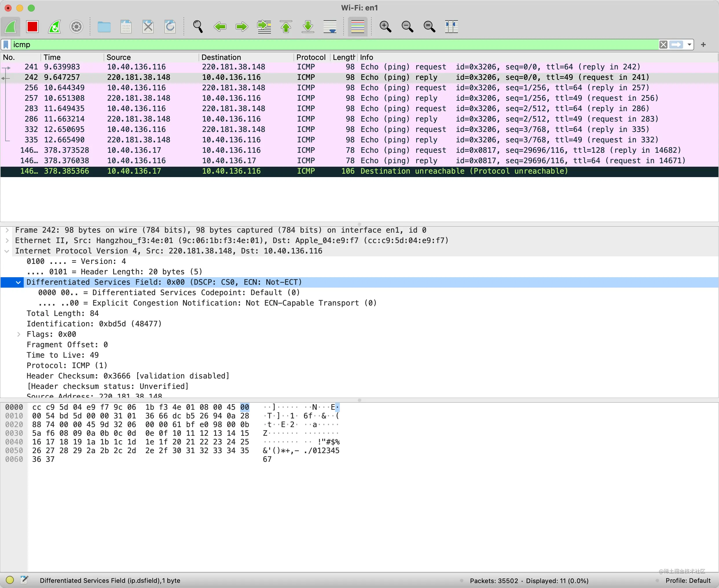This screenshot has width=719, height=588.
Task: Collapse the Differentiated Services Field
Action: pyautogui.click(x=18, y=282)
